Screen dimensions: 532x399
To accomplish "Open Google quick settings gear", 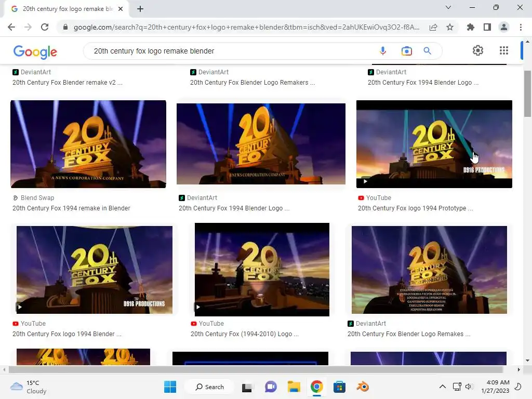I will (x=478, y=50).
